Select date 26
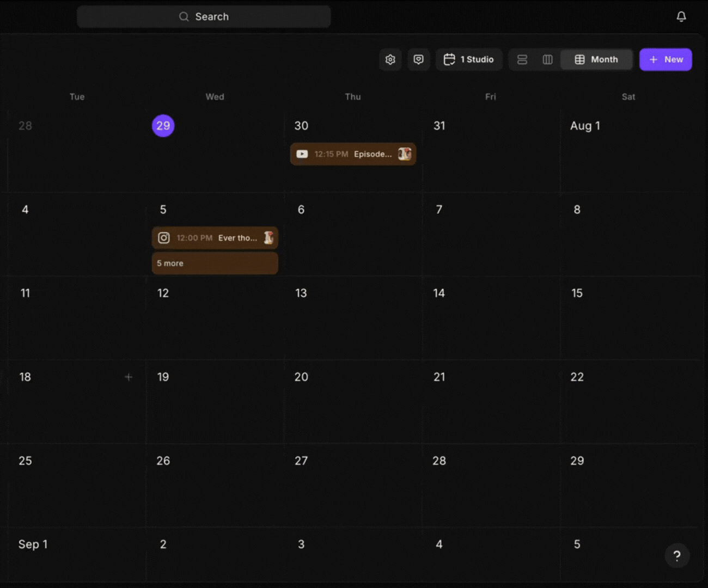The image size is (708, 588). (x=163, y=461)
